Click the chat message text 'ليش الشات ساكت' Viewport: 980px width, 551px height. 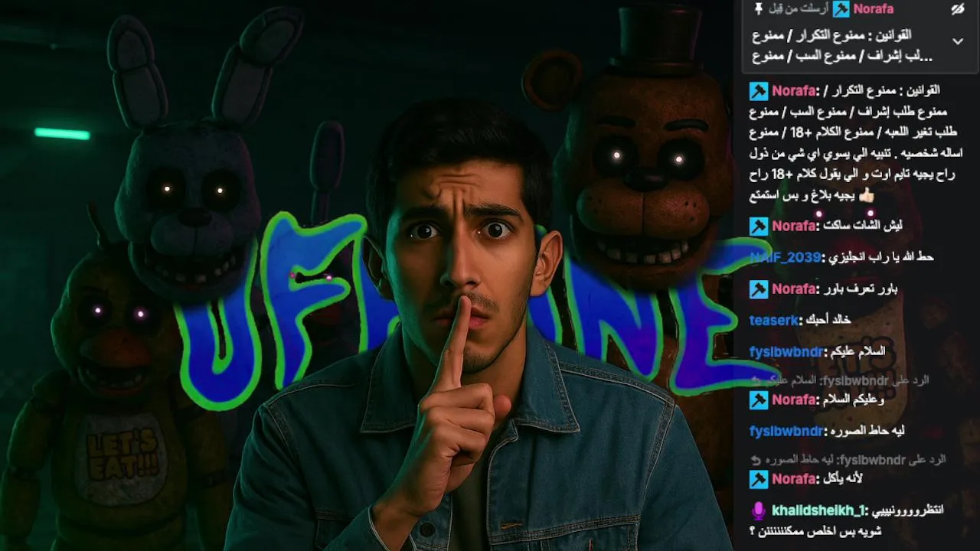pyautogui.click(x=864, y=226)
